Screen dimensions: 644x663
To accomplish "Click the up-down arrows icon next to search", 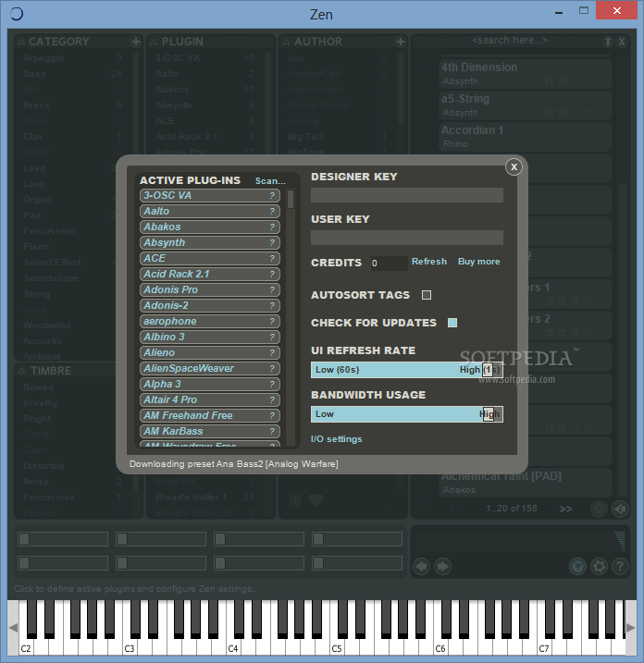I will coord(608,42).
